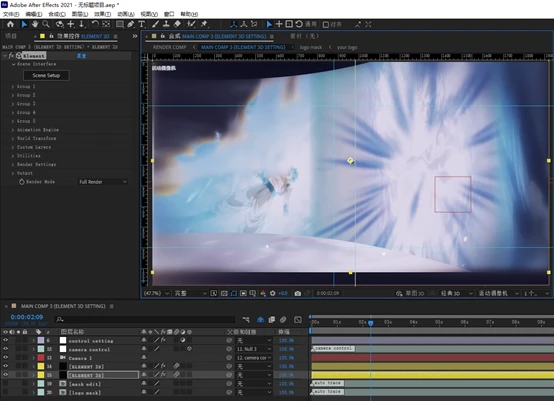Open the logo mask comp breadcrumb
Image resolution: width=555 pixels, height=402 pixels.
311,47
